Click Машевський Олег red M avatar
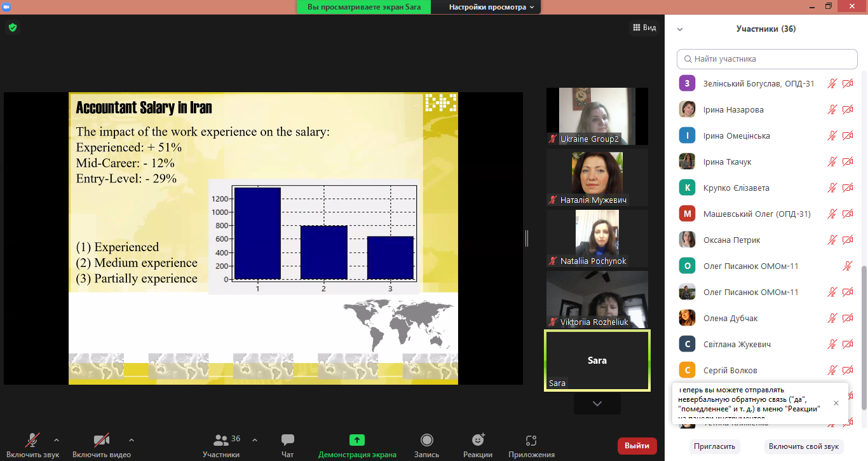The image size is (868, 461). pos(687,214)
